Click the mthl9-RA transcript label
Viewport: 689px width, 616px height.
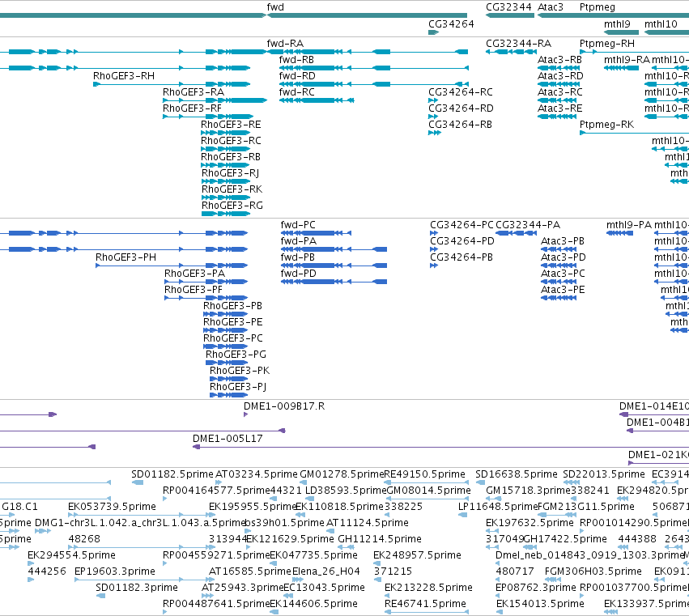coord(627,60)
